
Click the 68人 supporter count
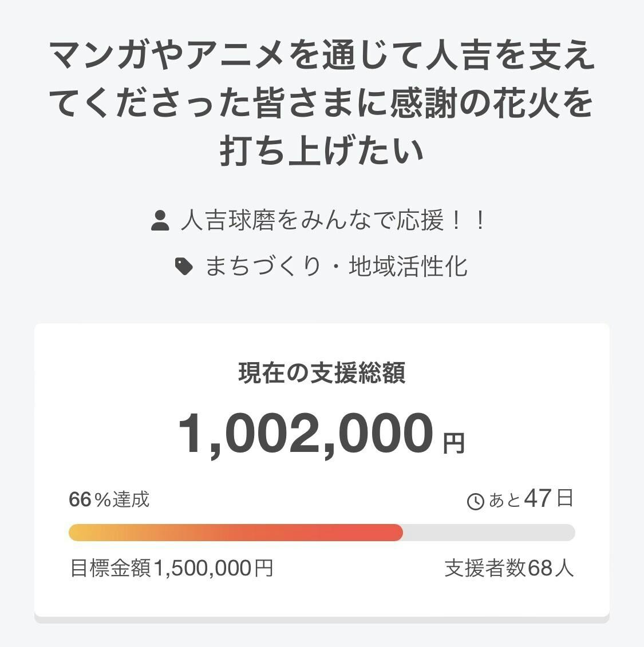click(551, 568)
